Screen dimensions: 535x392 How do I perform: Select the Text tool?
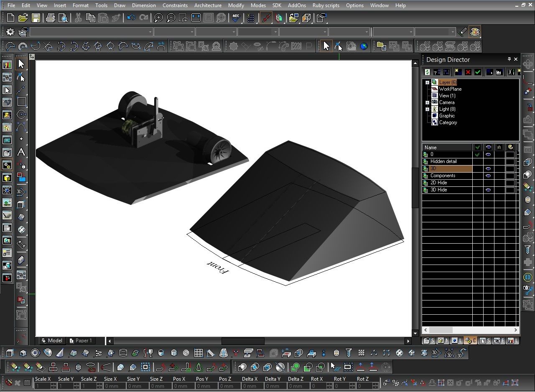22,153
